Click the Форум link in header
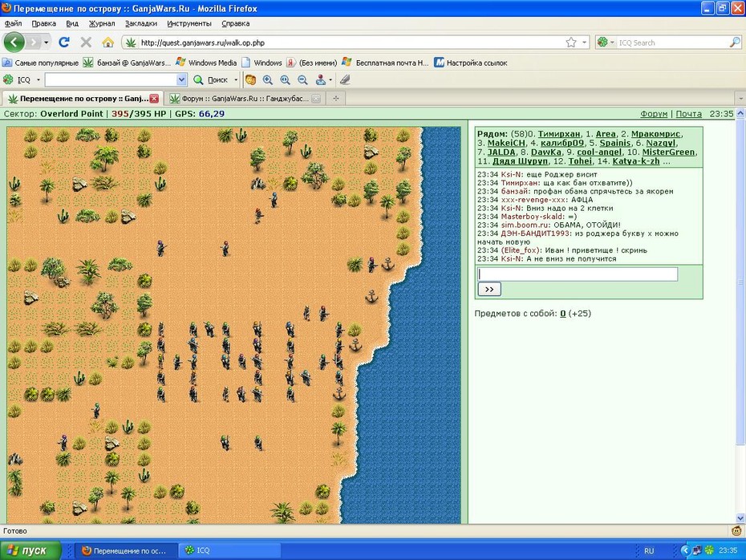 [654, 114]
